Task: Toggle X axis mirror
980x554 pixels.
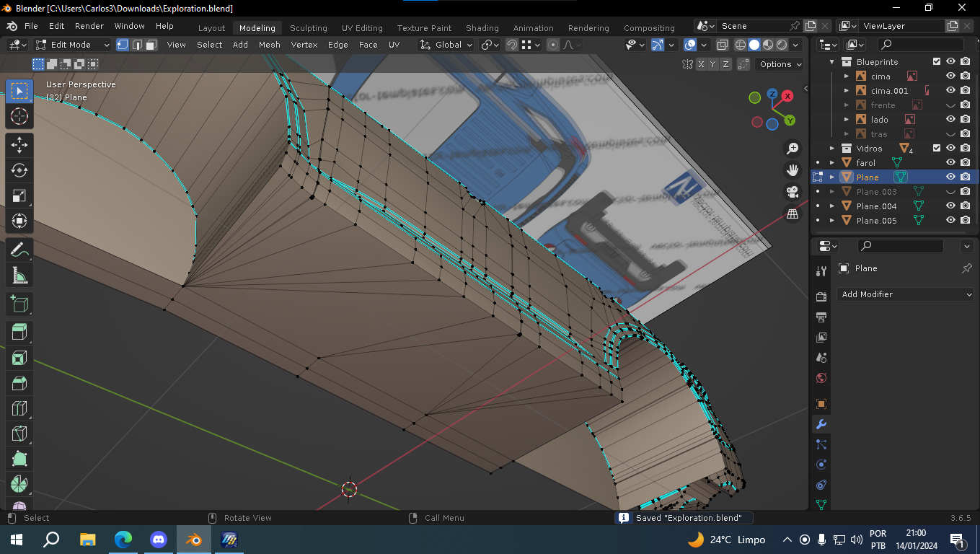Action: [x=701, y=64]
